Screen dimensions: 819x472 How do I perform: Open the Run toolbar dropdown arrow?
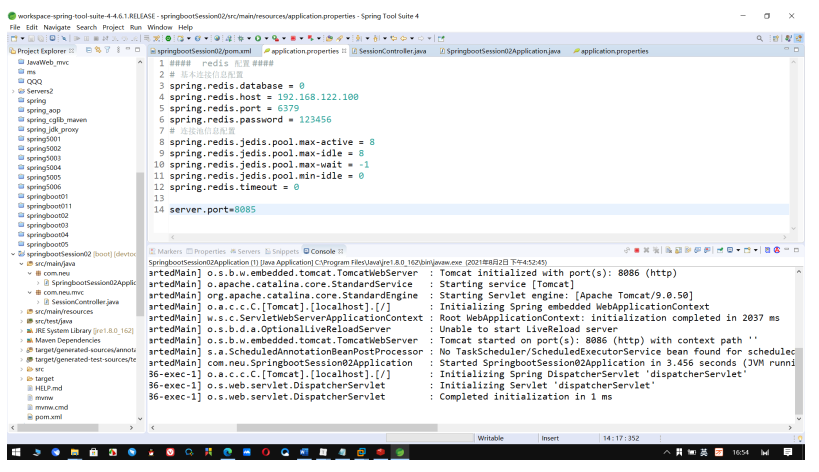266,38
